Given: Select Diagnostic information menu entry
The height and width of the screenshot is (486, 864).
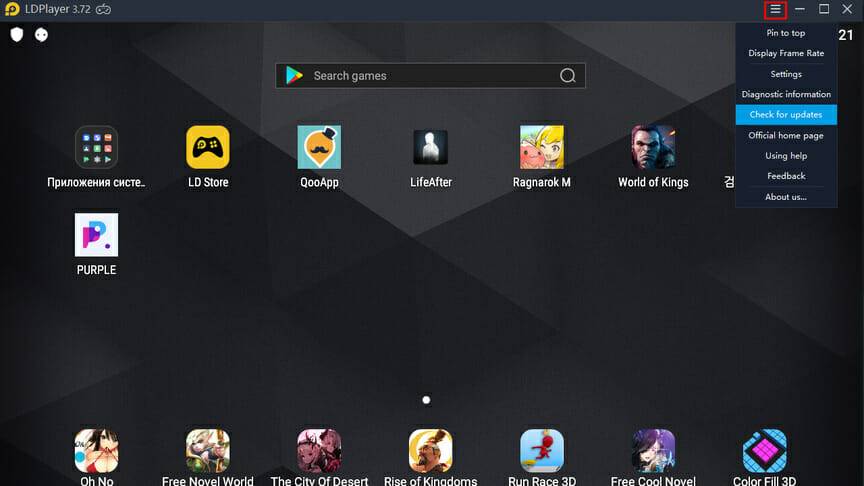Looking at the screenshot, I should [x=786, y=94].
